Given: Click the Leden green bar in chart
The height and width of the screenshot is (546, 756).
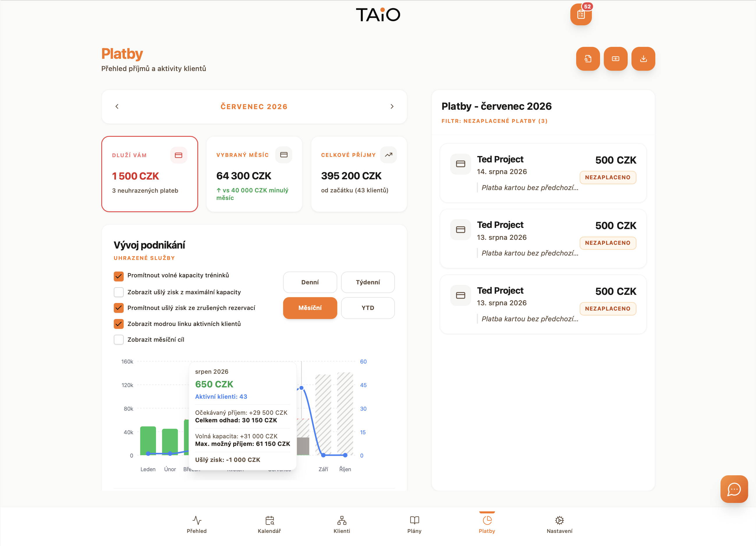Looking at the screenshot, I should tap(148, 440).
